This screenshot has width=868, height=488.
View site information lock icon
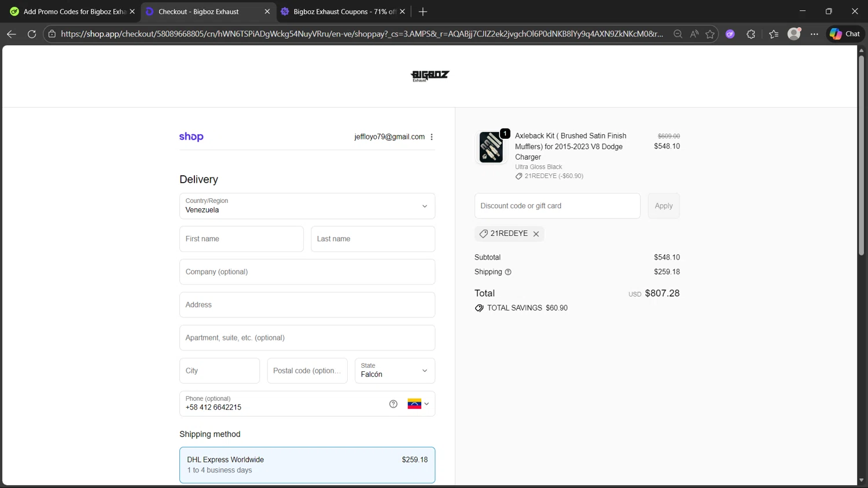[x=52, y=34]
